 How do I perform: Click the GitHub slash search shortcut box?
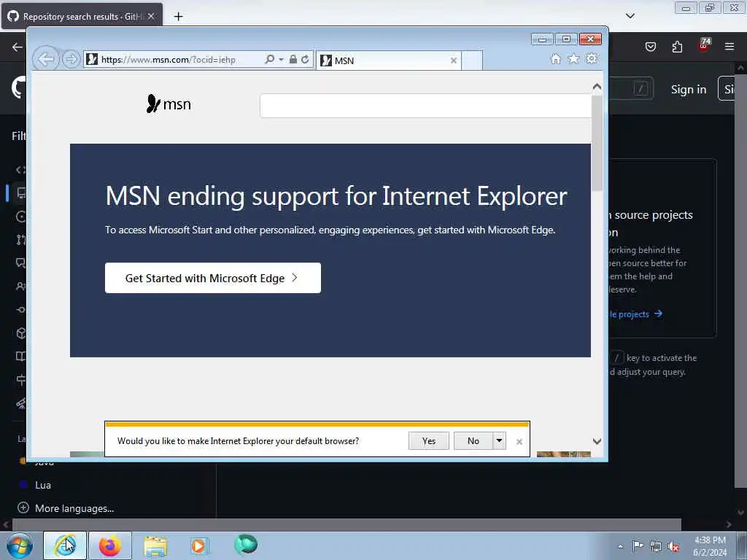click(640, 89)
